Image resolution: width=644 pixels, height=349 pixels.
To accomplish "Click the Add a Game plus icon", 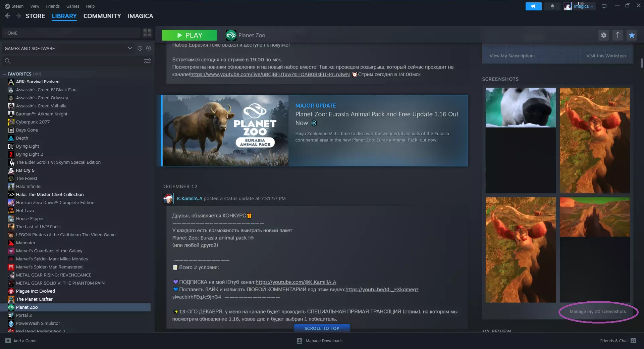I will (8, 341).
